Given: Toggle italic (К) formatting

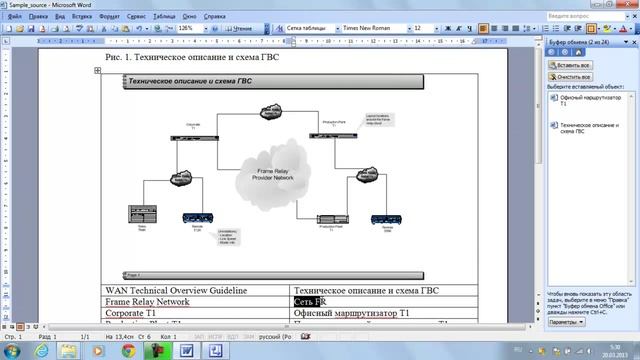Looking at the screenshot, I should pyautogui.click(x=459, y=29).
